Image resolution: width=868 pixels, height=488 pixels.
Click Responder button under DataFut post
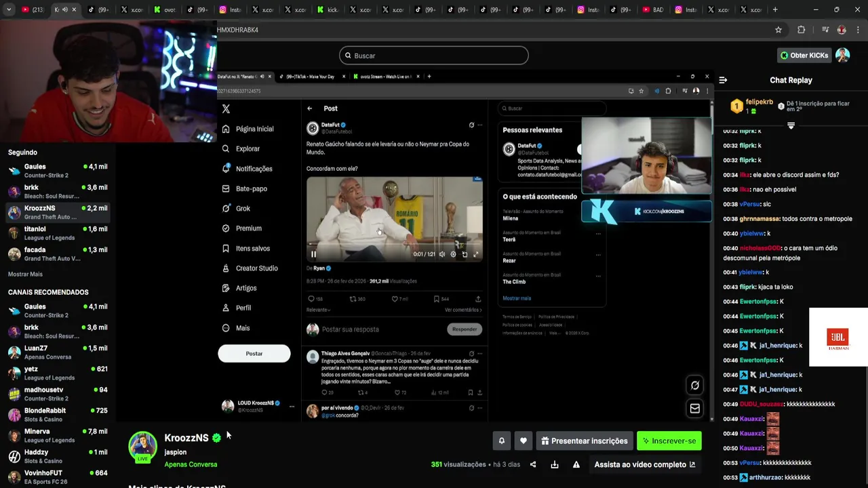pyautogui.click(x=465, y=329)
